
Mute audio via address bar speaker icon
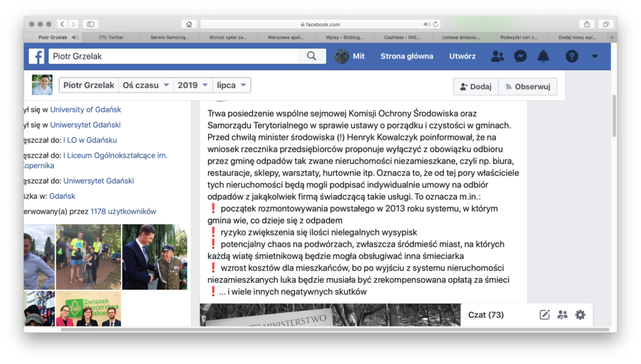point(426,24)
